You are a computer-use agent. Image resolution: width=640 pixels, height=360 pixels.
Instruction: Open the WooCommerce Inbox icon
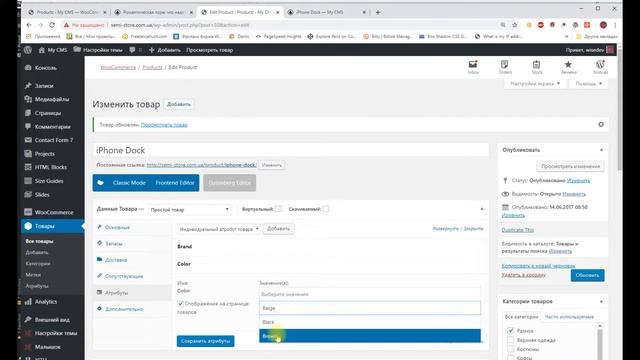point(473,67)
